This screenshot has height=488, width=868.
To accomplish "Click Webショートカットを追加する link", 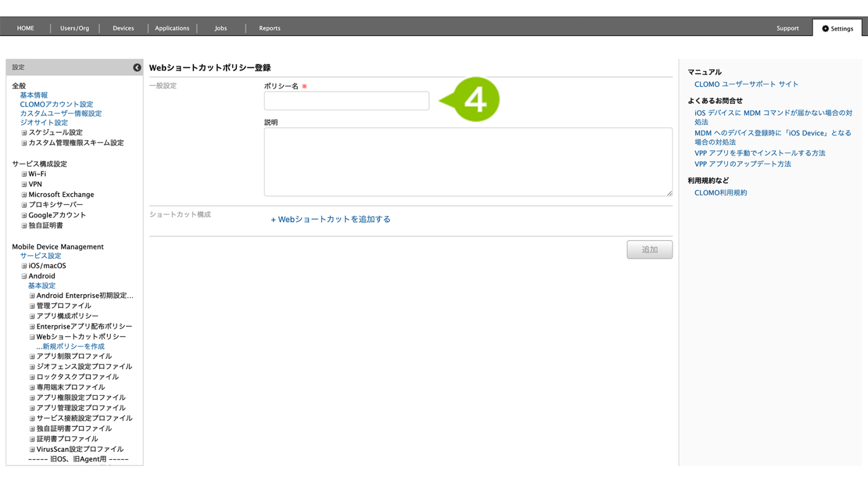I will coord(331,219).
